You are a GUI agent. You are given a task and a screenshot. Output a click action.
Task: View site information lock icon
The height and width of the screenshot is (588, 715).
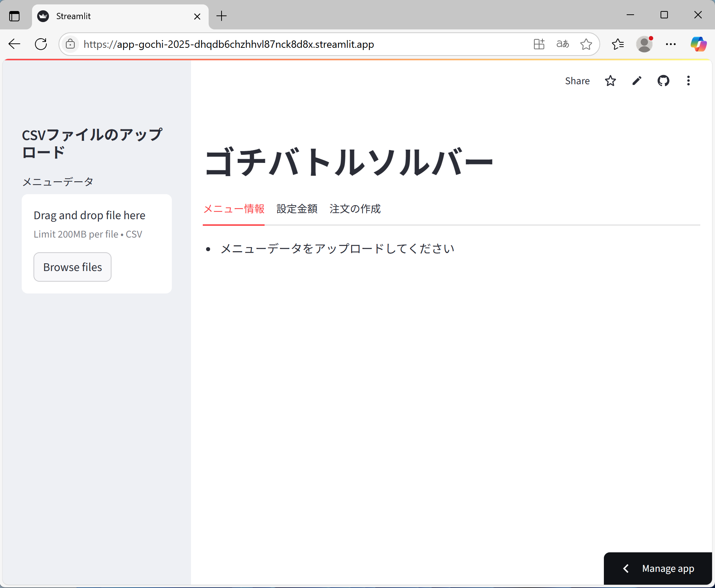[x=70, y=44]
